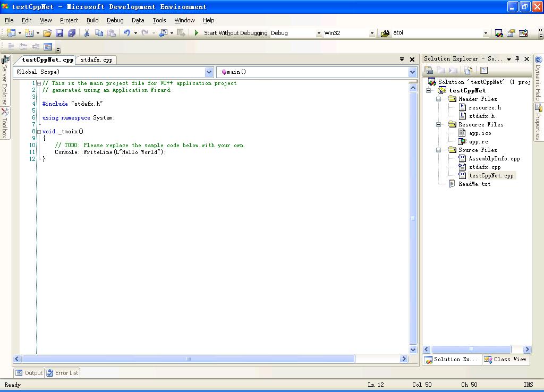Collapse the _tmain function outlining box
This screenshot has height=392, width=544.
point(39,131)
